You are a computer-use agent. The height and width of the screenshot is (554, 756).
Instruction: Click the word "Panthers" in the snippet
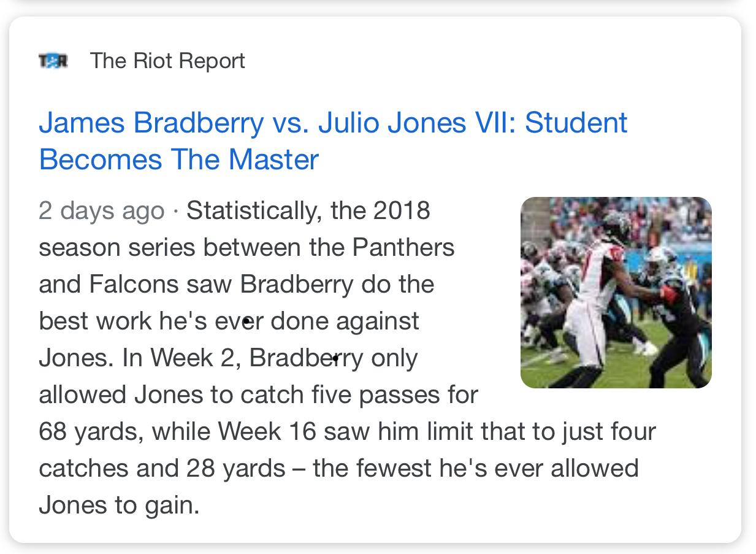coord(403,247)
